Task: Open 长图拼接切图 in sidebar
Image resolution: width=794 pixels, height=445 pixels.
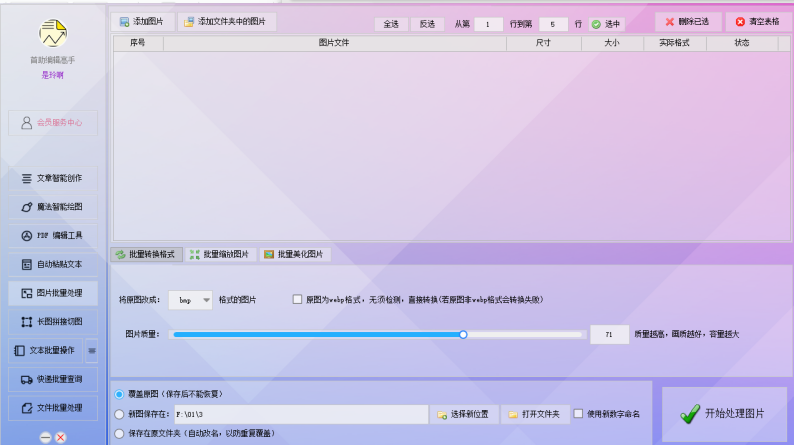Action: [x=53, y=321]
